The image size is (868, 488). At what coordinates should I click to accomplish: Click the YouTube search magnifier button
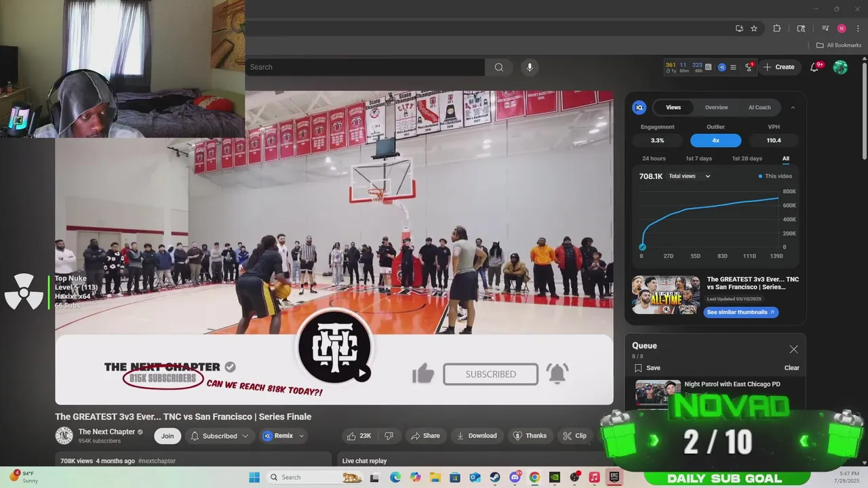499,67
